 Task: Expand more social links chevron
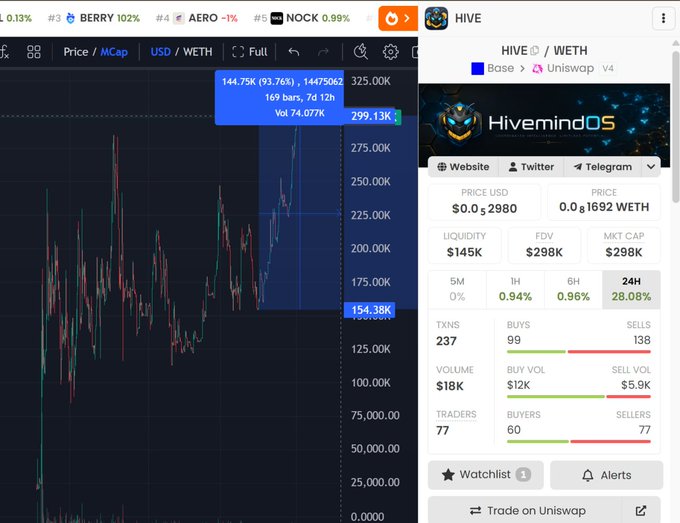pyautogui.click(x=651, y=167)
